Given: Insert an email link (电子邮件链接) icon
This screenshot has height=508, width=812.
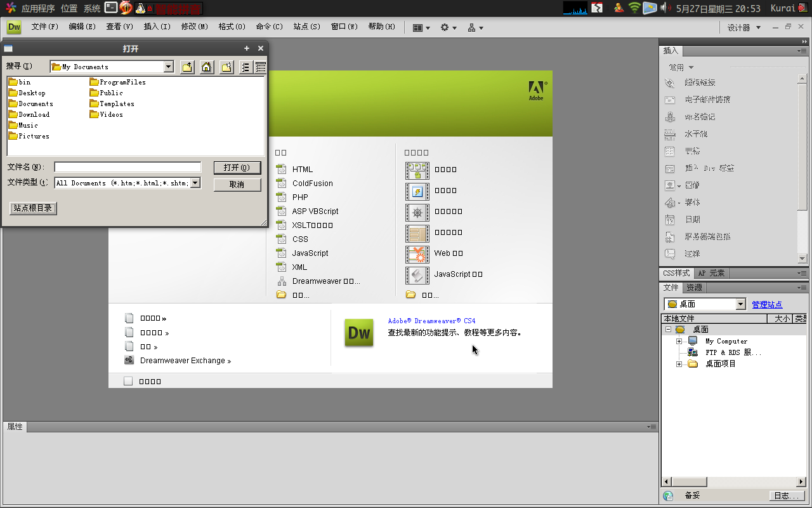Looking at the screenshot, I should pyautogui.click(x=670, y=100).
